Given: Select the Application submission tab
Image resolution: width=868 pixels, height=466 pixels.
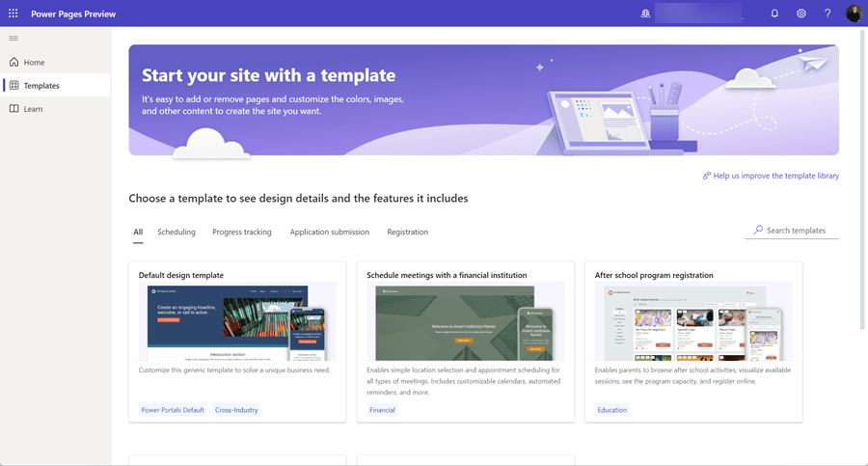Looking at the screenshot, I should point(329,232).
